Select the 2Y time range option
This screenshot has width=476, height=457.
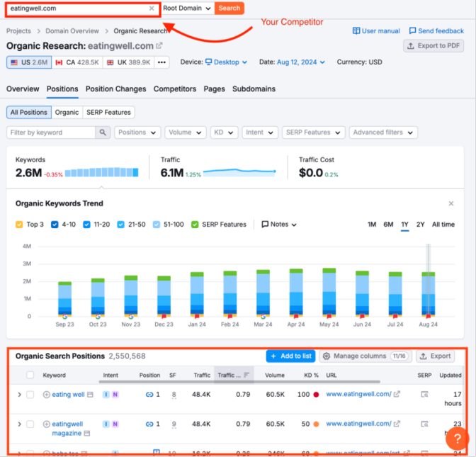[421, 225]
